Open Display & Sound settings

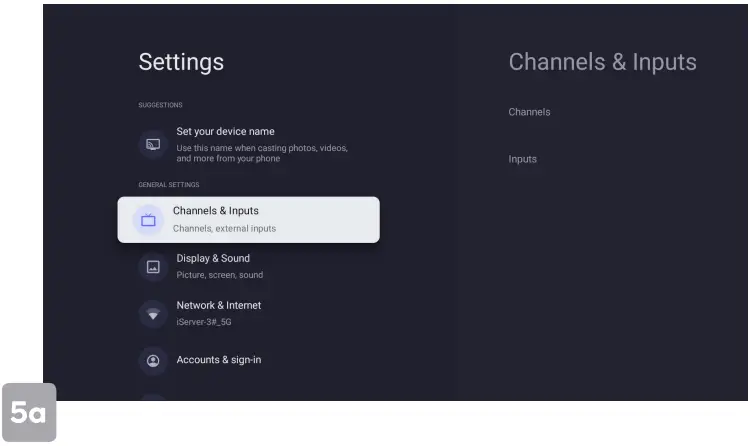(x=213, y=258)
